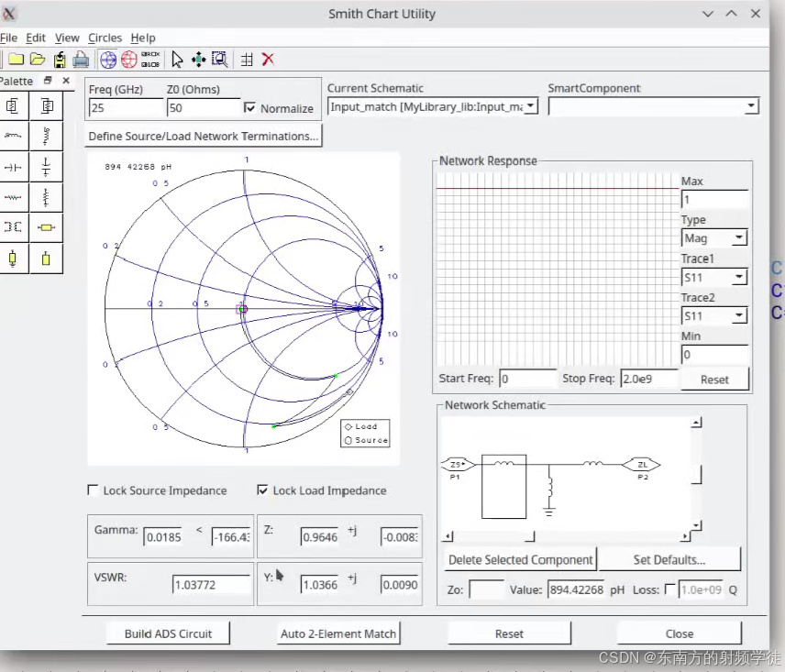Viewport: 785px width, 672px height.
Task: Add shunt RLC block from palette top-right
Action: coord(46,105)
